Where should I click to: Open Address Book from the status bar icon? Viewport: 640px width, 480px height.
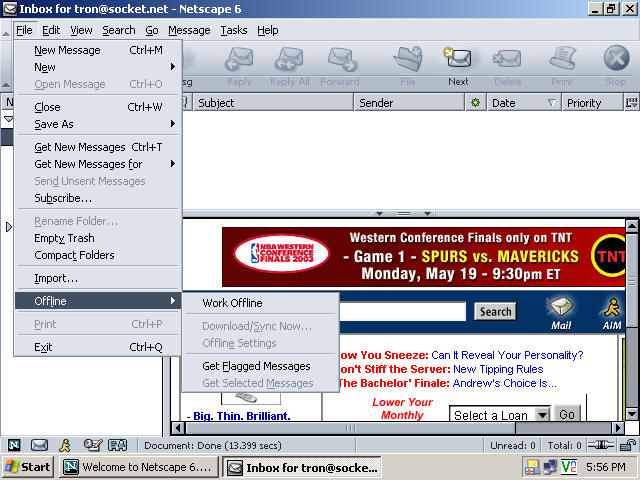(x=118, y=445)
